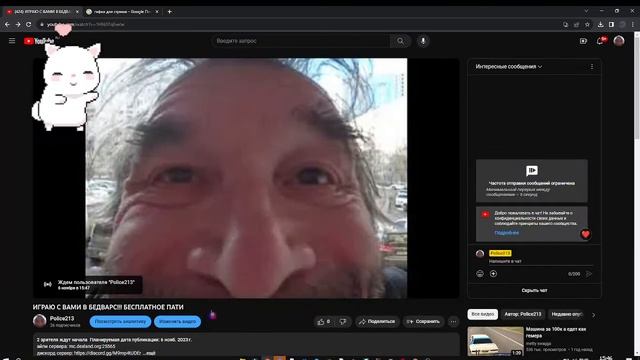The image size is (640, 360).
Task: Click the plus icon beside chat emoji
Action: [493, 274]
